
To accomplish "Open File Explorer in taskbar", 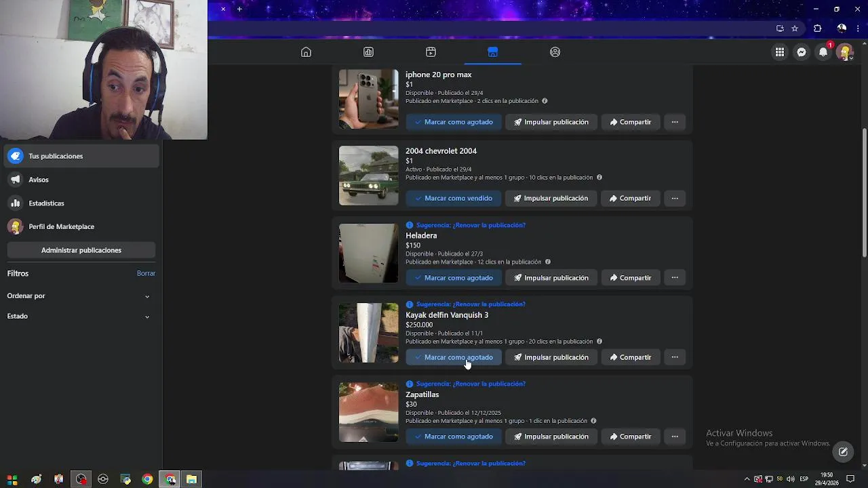I will click(x=192, y=479).
